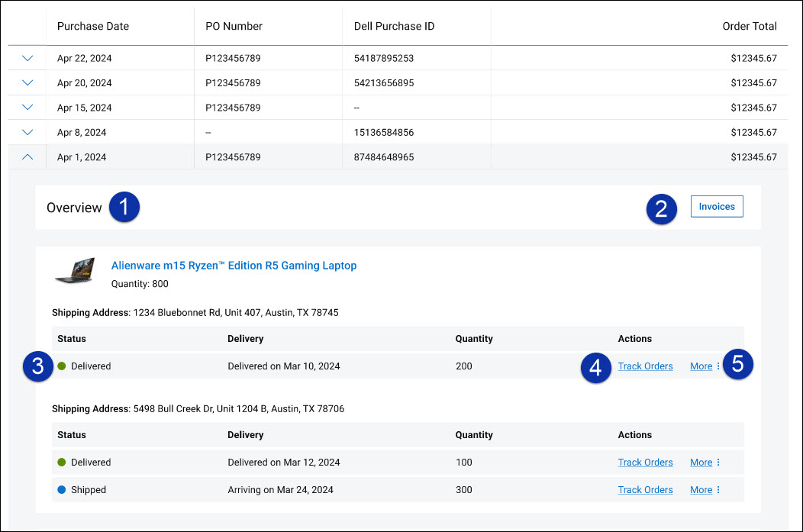Click the Delivered dot in the second shipping table
Viewport: 803px width, 532px height.
pyautogui.click(x=62, y=462)
